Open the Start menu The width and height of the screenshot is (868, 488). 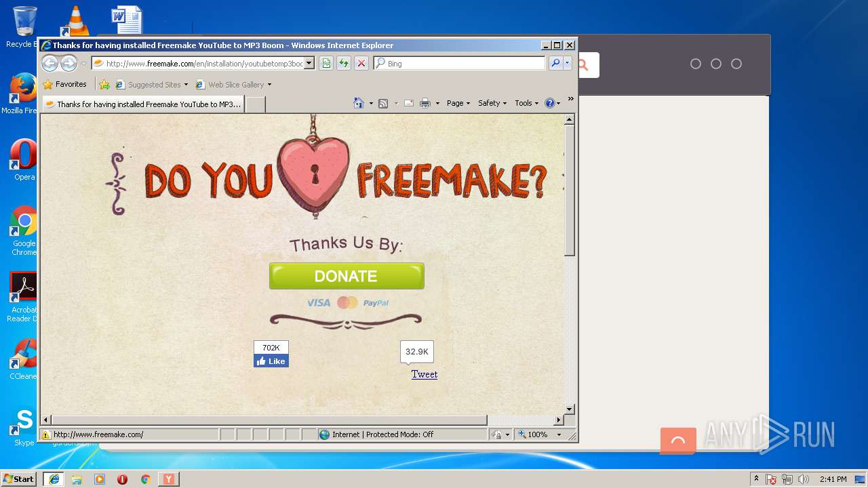18,479
